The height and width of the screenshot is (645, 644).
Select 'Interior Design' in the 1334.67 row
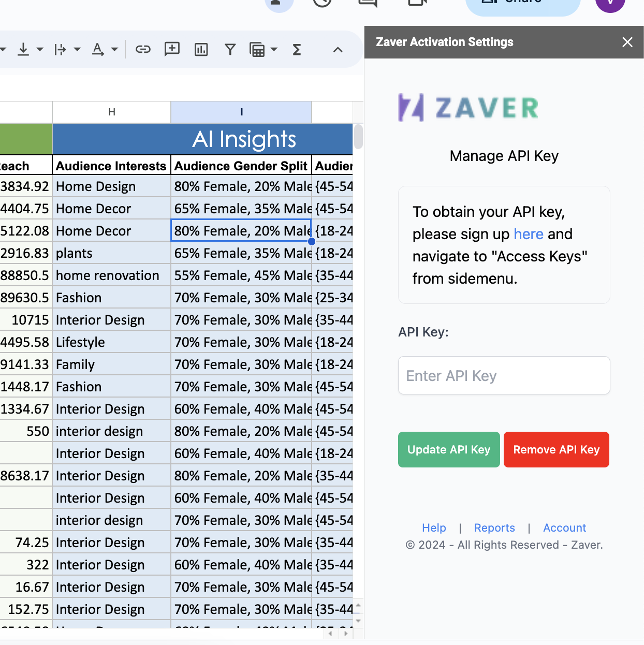[x=111, y=409]
